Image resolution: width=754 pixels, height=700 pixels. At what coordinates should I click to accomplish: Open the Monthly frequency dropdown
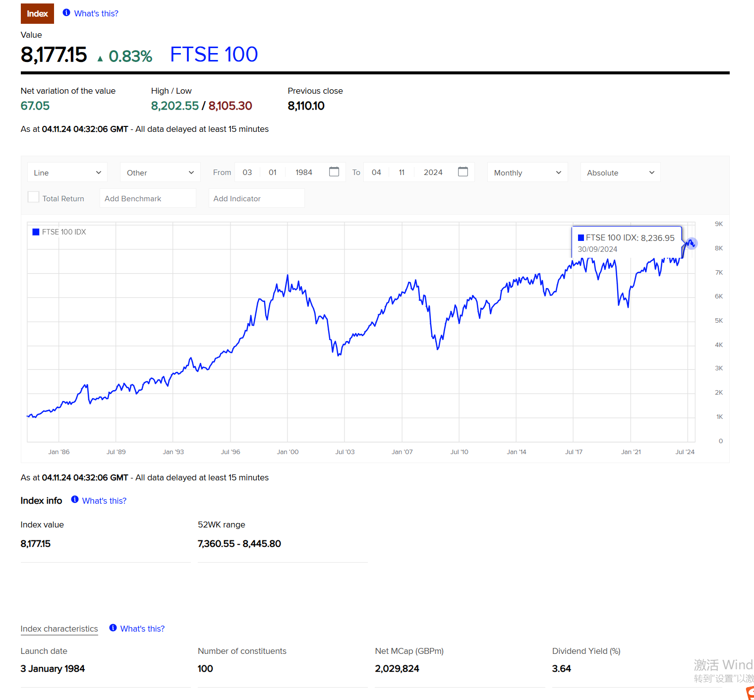tap(527, 173)
